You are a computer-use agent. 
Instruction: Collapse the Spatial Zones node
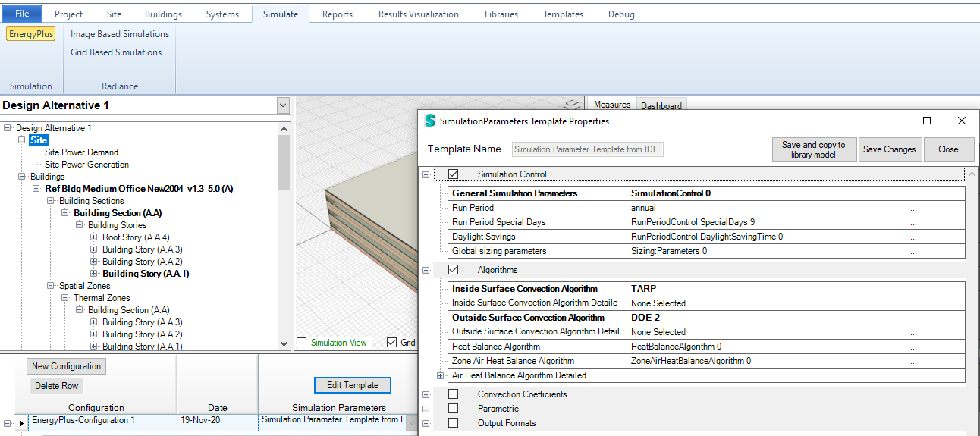coord(51,286)
